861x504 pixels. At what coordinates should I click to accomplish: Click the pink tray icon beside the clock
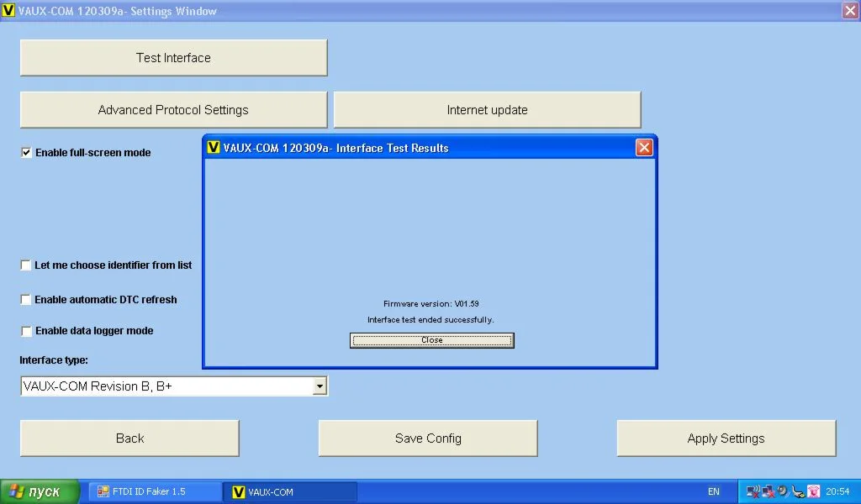point(814,491)
